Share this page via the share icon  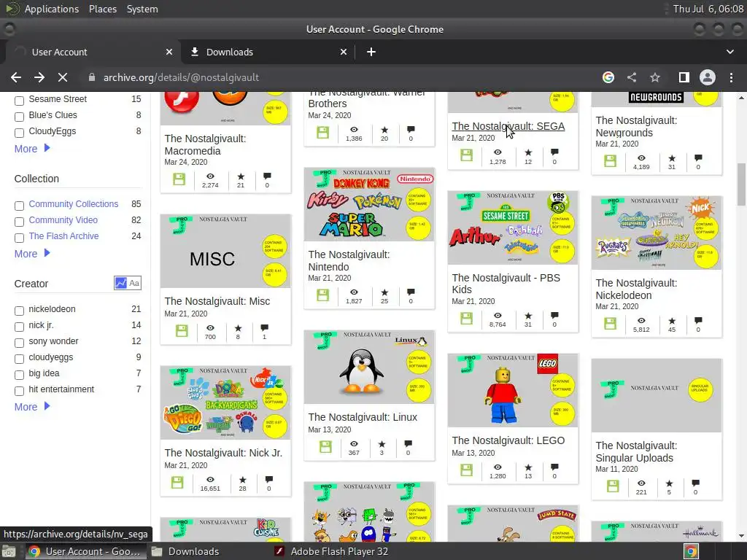(631, 77)
